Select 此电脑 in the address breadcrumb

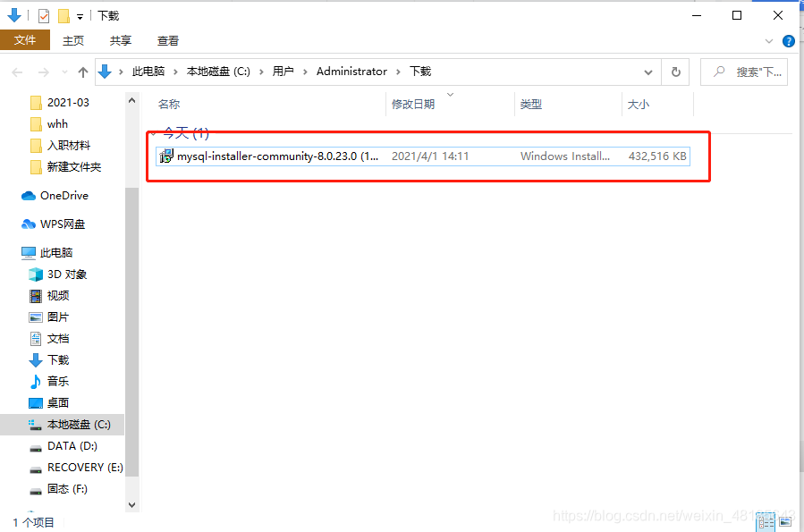tap(148, 72)
